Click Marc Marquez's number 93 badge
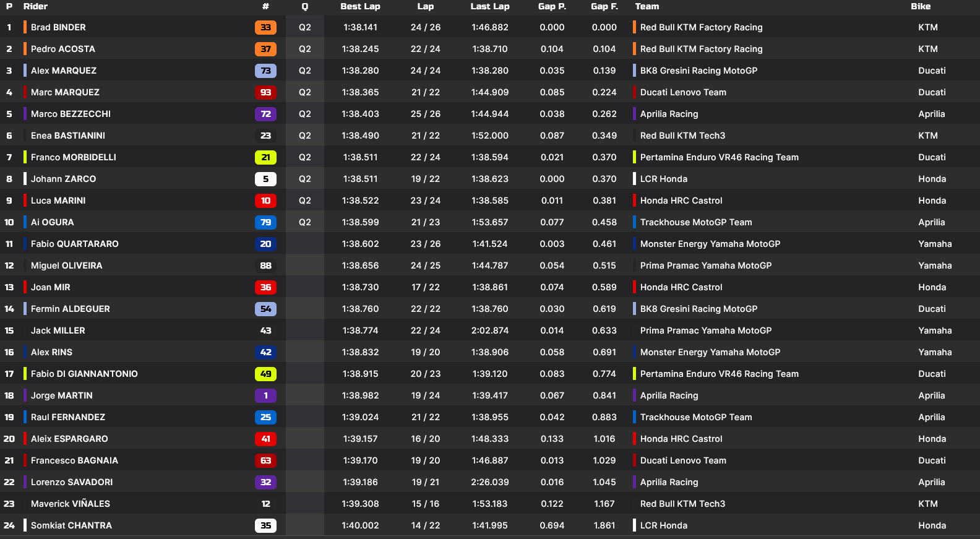Image resolution: width=980 pixels, height=539 pixels. (x=265, y=92)
